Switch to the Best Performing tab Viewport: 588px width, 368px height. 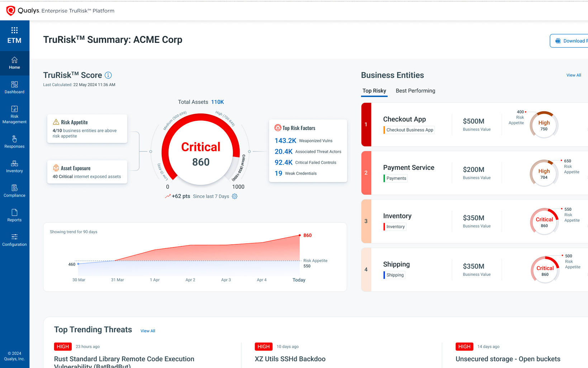[416, 91]
